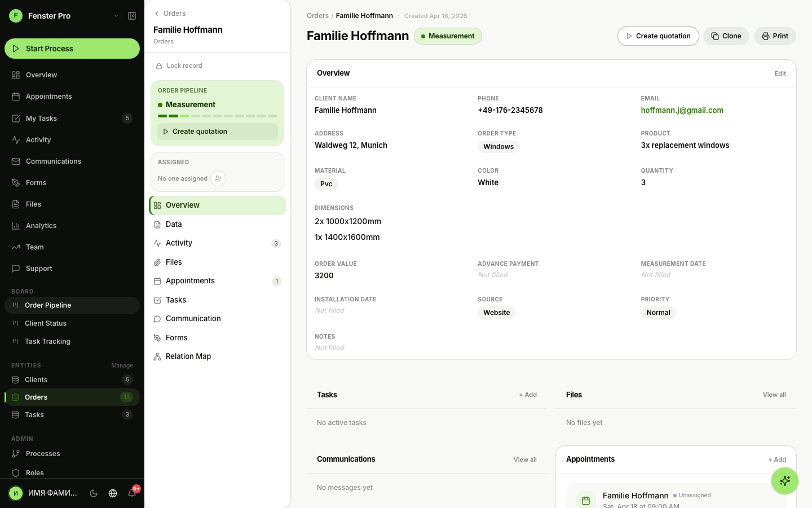Viewport: 812px width, 508px height.
Task: Open the notifications bell
Action: [132, 493]
